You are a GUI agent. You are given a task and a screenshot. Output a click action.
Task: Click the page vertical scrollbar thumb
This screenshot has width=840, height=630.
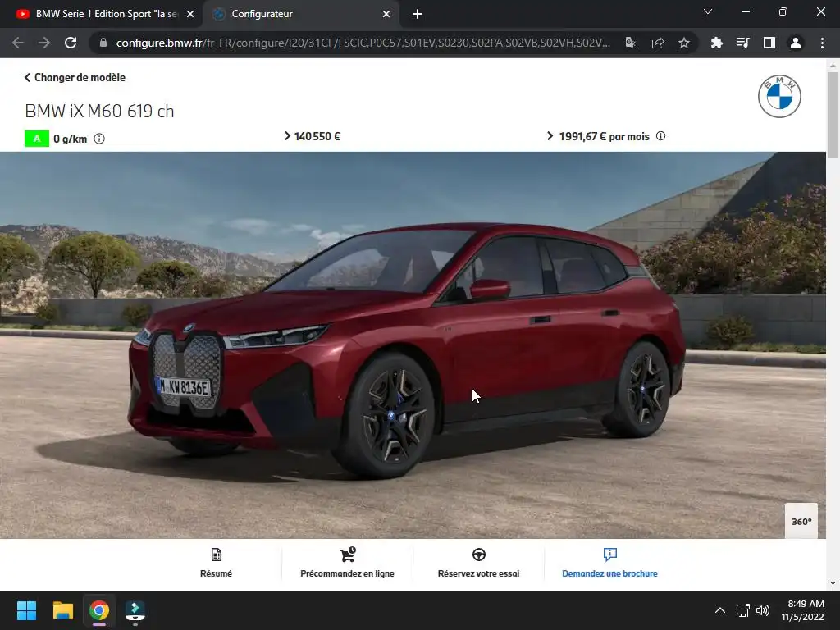833,115
